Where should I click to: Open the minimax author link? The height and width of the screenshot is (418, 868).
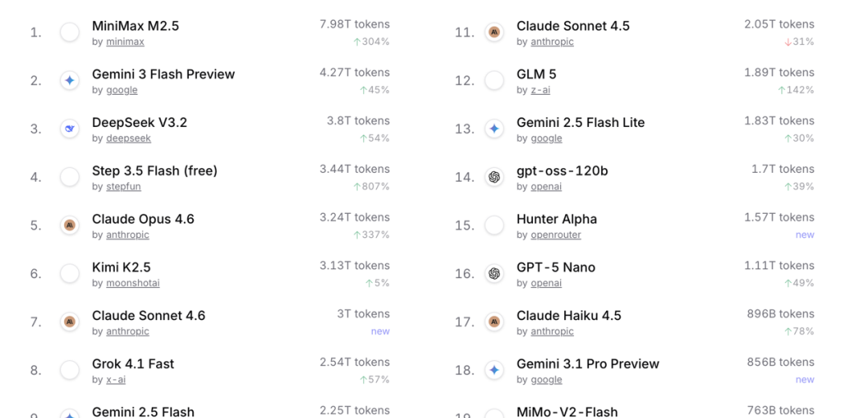[125, 42]
